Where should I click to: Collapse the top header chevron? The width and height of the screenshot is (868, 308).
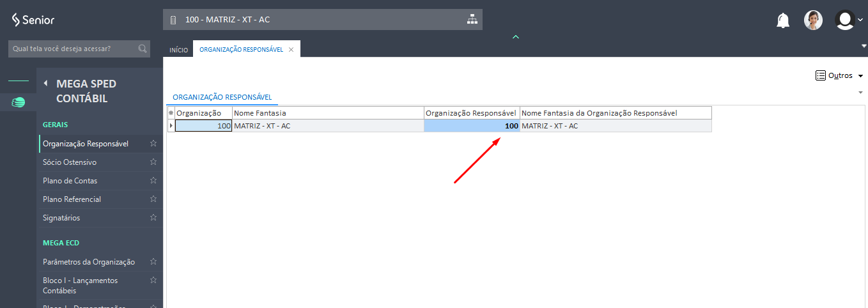click(515, 36)
